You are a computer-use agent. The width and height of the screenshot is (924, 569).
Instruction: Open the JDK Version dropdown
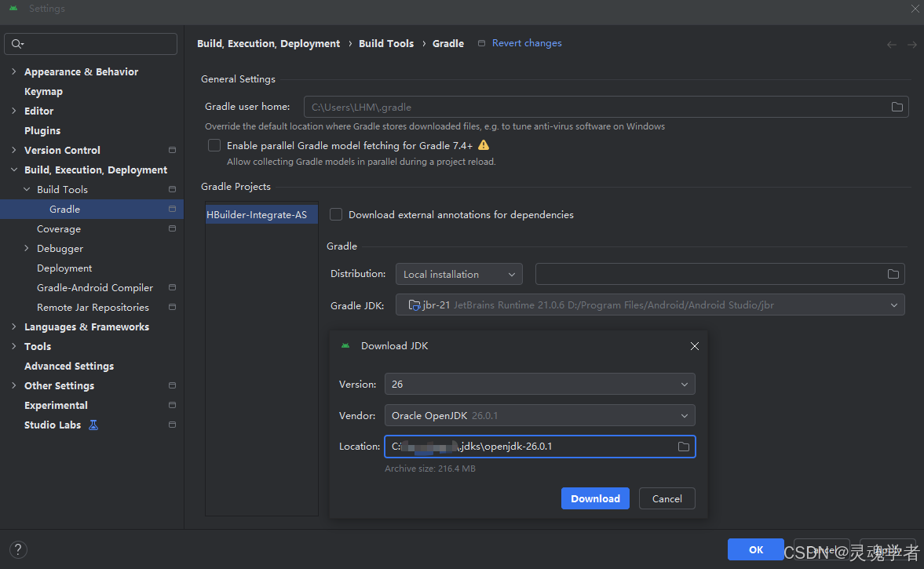click(540, 384)
